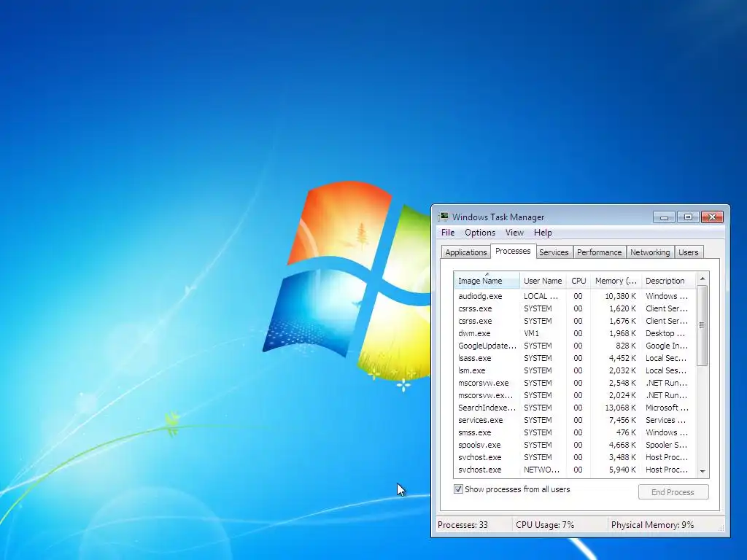Select the smss.exe process
Viewport: 747px width, 560px height.
(x=575, y=432)
